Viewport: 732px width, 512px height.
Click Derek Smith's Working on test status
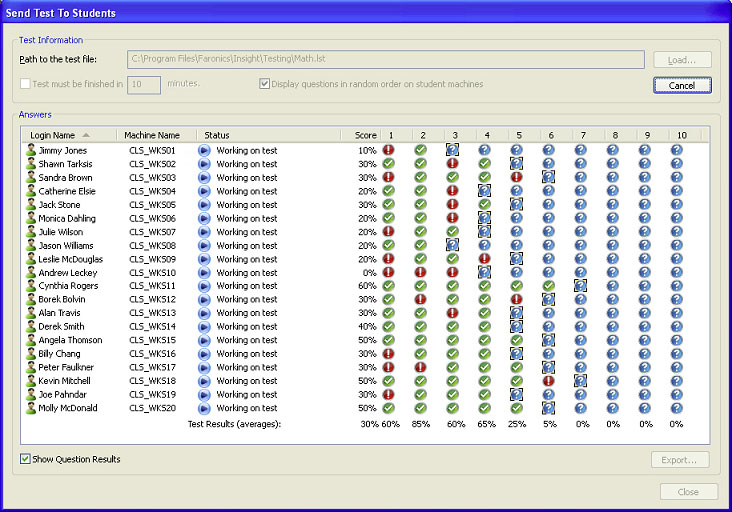pyautogui.click(x=246, y=326)
